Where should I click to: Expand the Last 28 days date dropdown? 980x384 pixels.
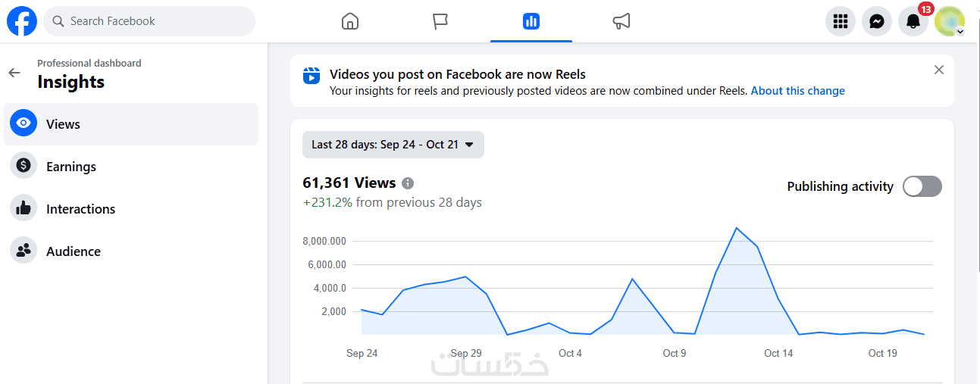click(x=393, y=145)
